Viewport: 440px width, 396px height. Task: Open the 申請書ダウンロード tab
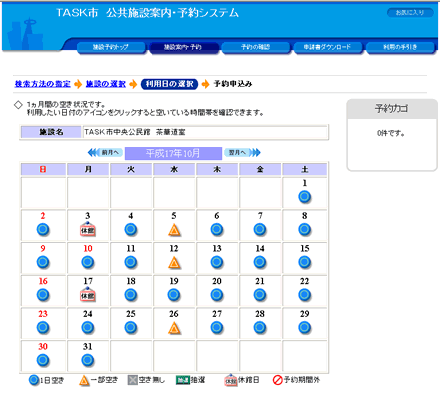click(327, 47)
